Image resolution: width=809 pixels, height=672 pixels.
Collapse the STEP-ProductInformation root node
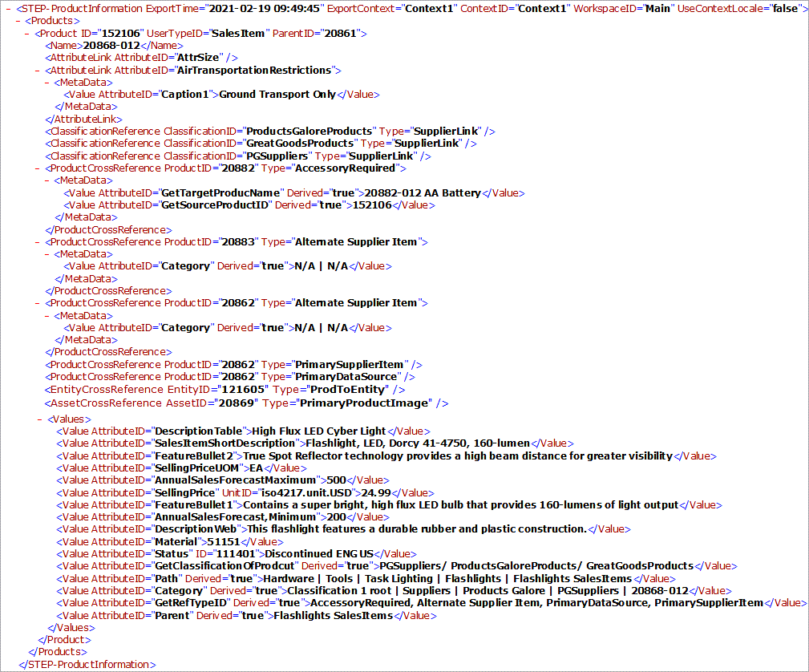pos(8,9)
